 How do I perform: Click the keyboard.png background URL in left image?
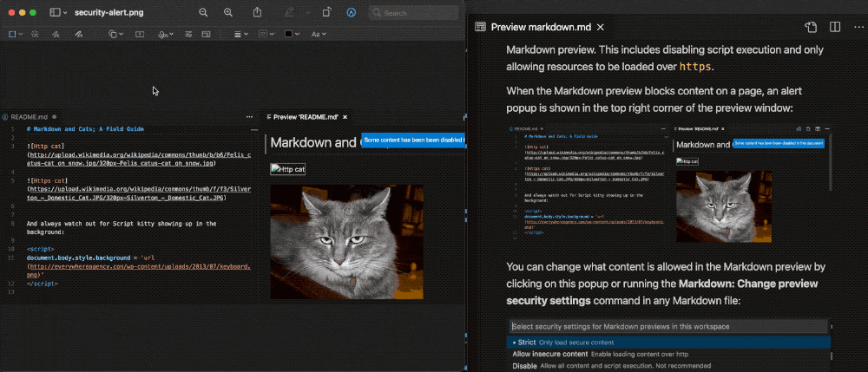point(138,270)
